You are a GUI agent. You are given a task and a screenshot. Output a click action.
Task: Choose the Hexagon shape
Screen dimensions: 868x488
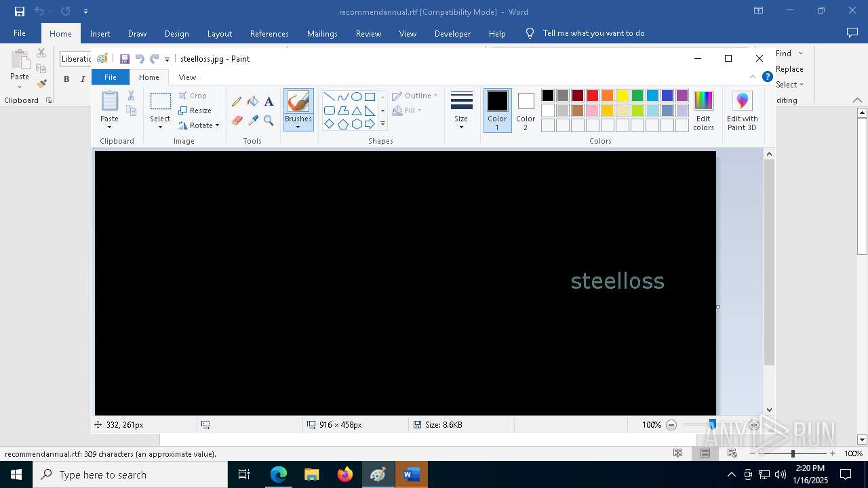[356, 124]
